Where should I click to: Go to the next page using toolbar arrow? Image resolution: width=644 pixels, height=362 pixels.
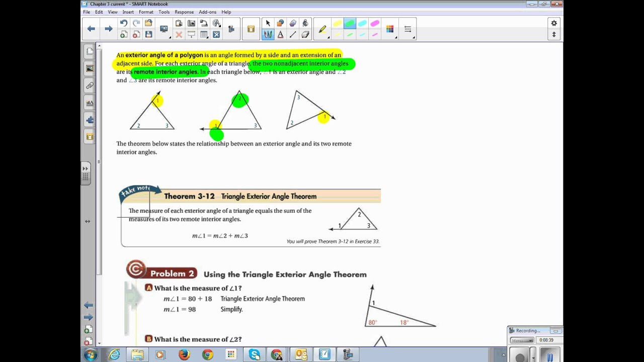(108, 29)
